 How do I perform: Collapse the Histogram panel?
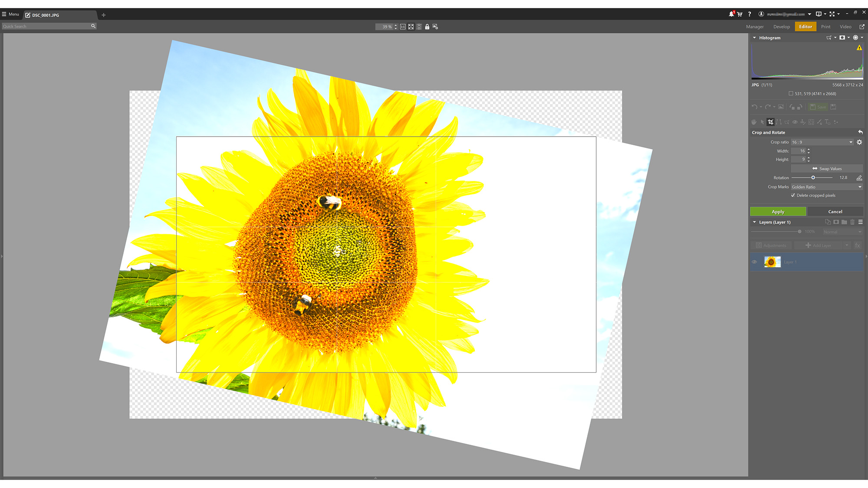pyautogui.click(x=754, y=38)
